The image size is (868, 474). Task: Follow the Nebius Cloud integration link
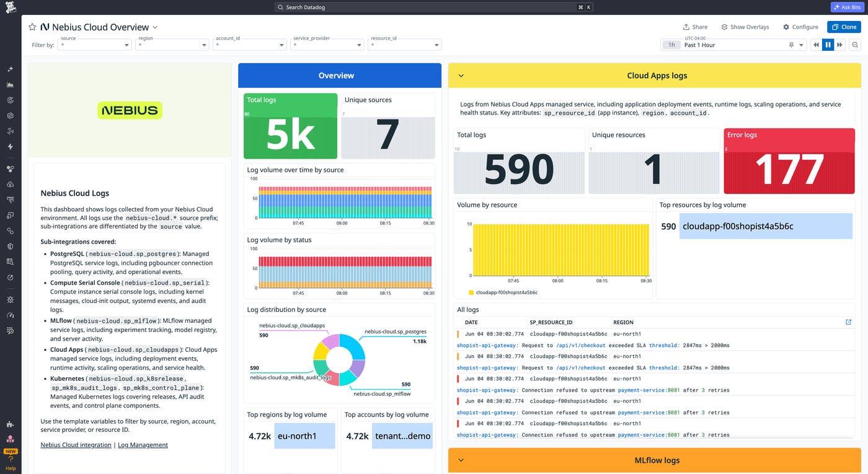[76, 445]
